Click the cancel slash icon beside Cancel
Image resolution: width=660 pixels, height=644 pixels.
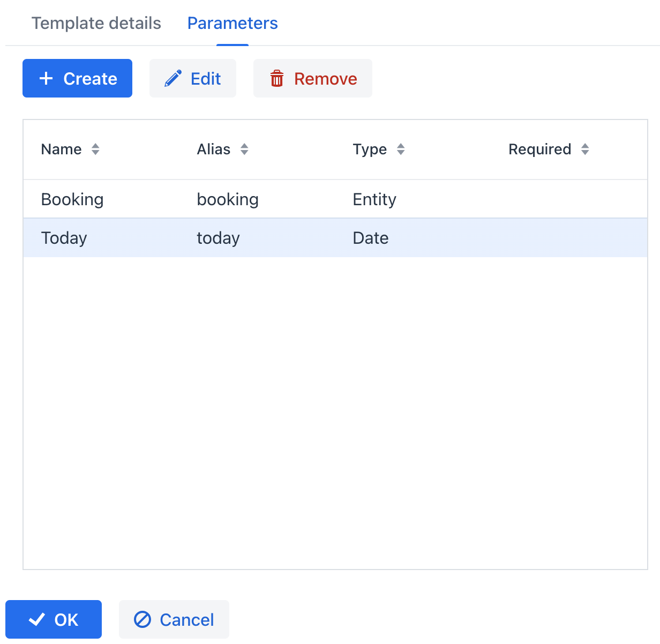(142, 619)
